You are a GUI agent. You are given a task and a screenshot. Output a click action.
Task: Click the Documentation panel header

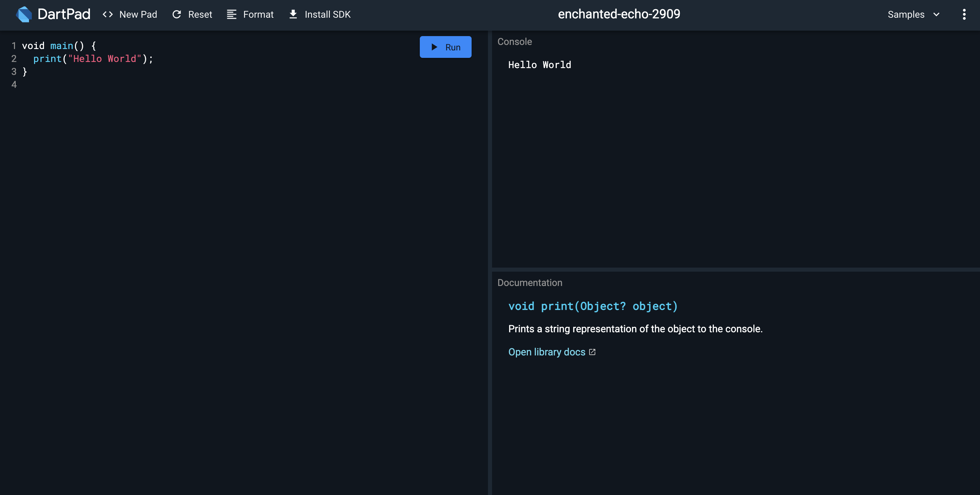(530, 283)
